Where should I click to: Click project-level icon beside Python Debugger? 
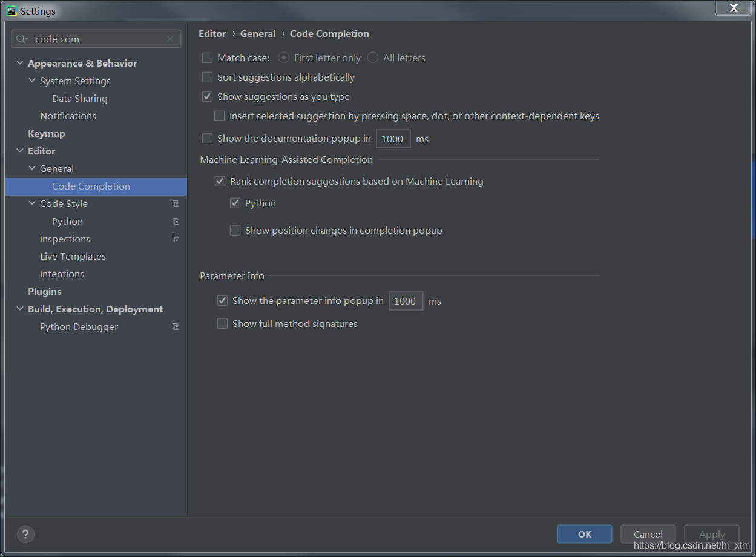coord(176,327)
